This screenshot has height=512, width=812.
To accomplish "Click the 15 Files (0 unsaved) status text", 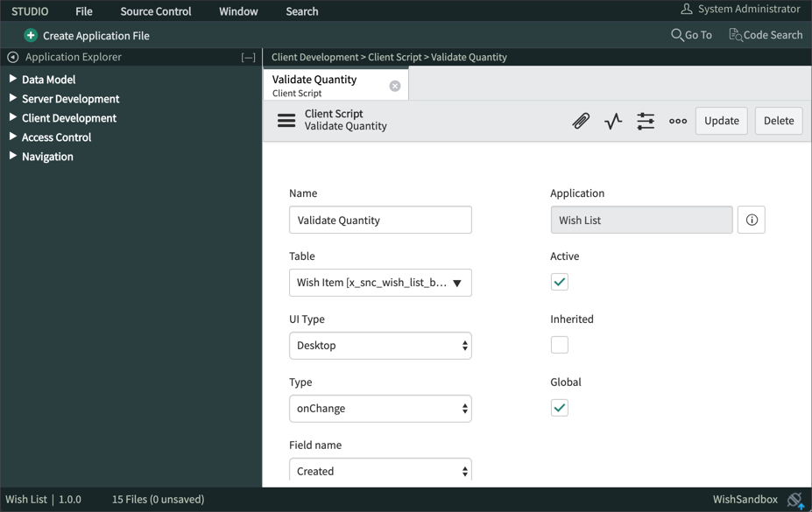I will click(x=158, y=499).
